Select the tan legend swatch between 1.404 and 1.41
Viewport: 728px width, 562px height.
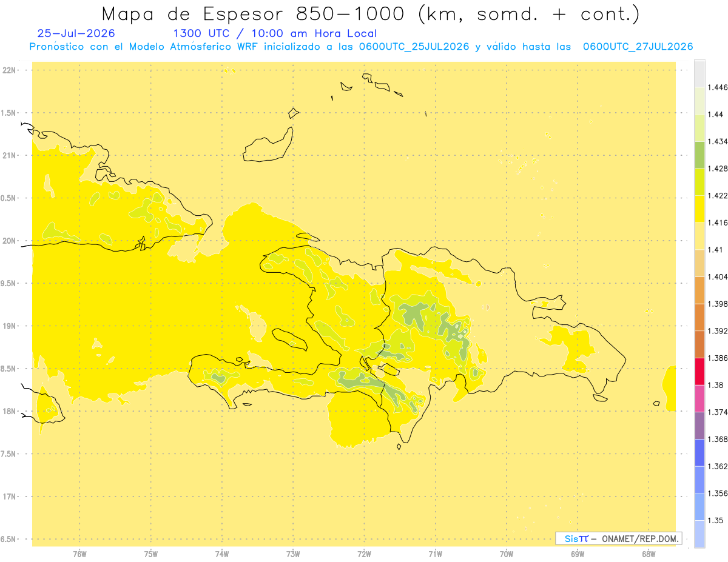pyautogui.click(x=699, y=263)
